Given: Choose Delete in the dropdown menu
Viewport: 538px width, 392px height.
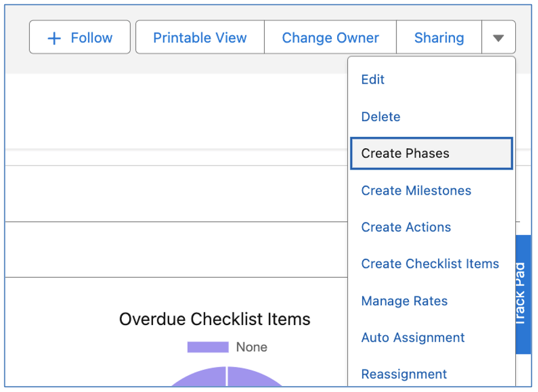Looking at the screenshot, I should [381, 117].
